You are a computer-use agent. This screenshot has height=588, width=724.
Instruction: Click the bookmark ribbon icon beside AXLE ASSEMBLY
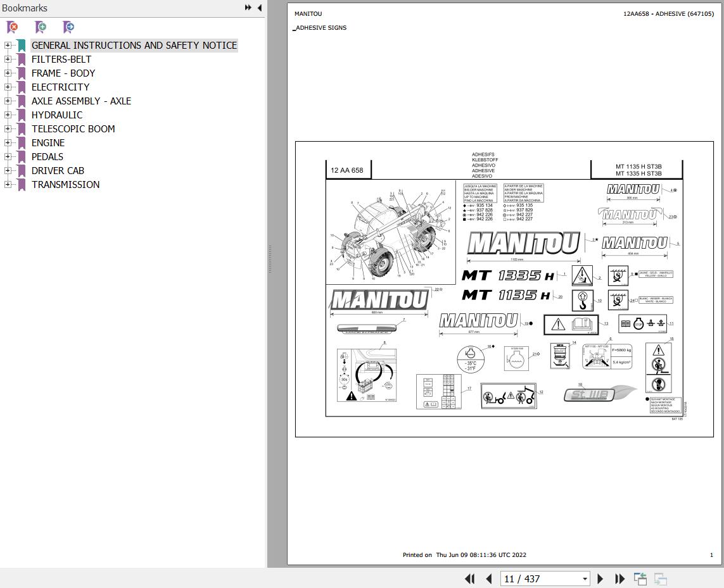tap(22, 101)
